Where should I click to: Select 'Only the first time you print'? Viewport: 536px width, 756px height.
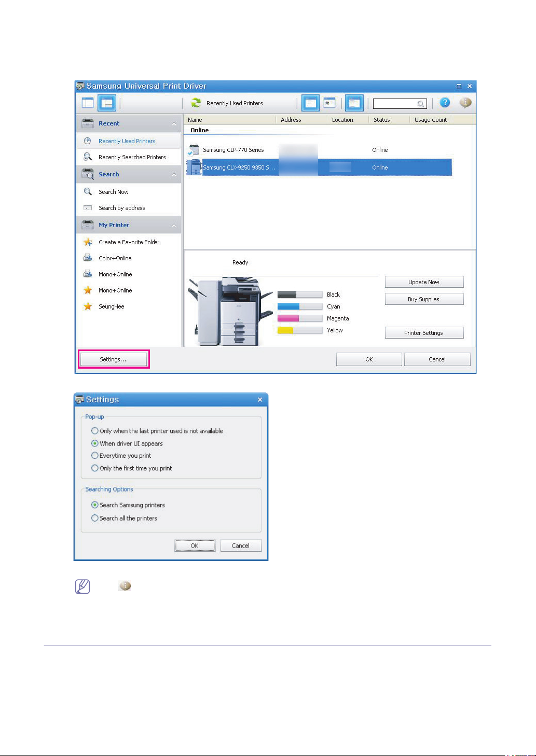[95, 468]
